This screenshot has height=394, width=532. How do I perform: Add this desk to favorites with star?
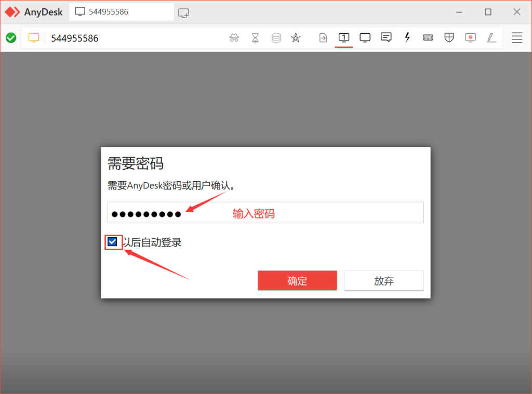[296, 38]
